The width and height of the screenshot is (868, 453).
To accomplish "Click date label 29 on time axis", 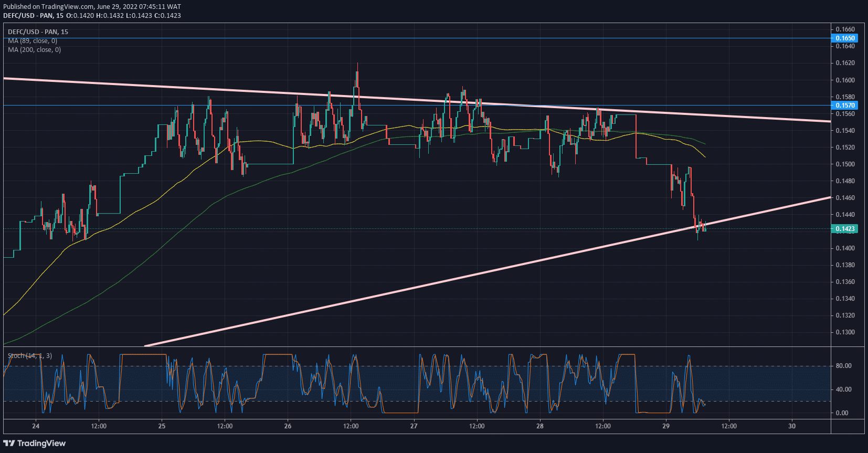I will (x=665, y=426).
